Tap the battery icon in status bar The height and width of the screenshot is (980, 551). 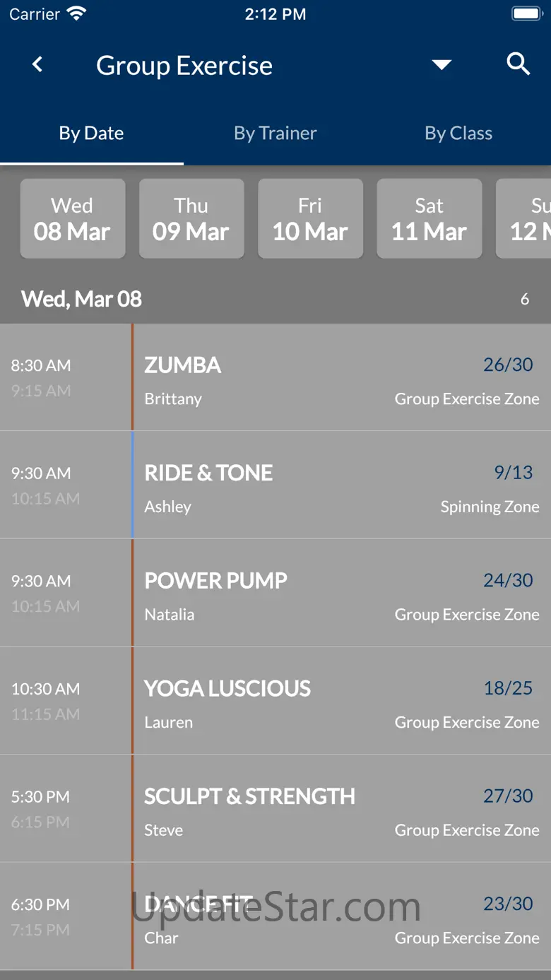[526, 13]
